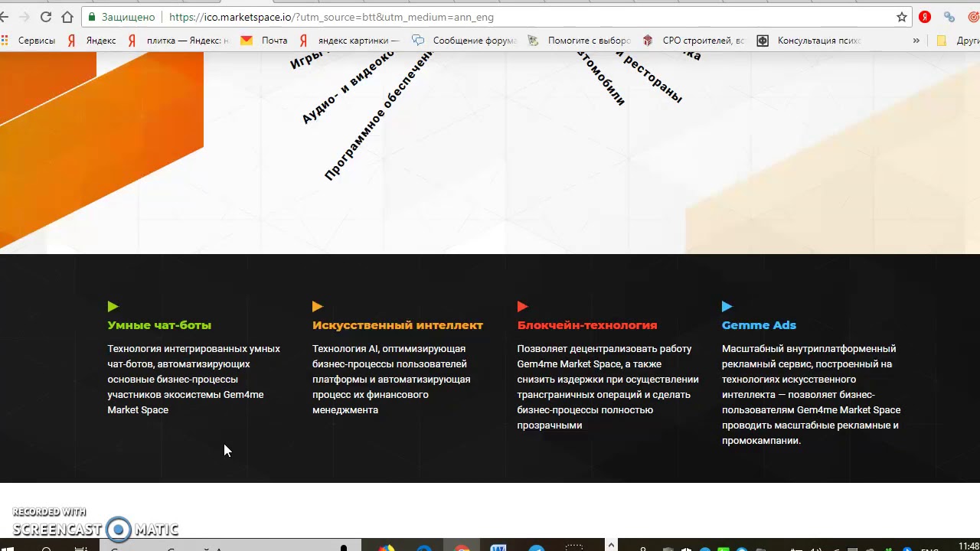Open the плитка — Яндекс bookmark
Screen dimensions: 980x551
[178, 41]
